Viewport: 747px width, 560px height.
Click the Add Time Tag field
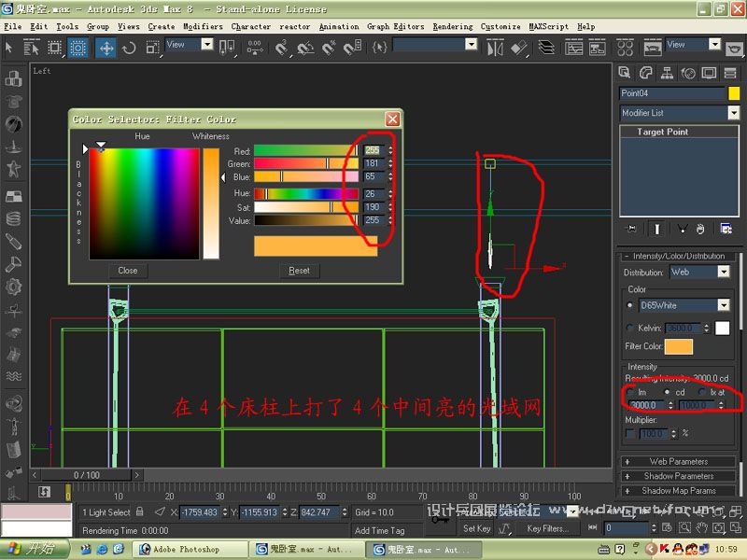[387, 530]
